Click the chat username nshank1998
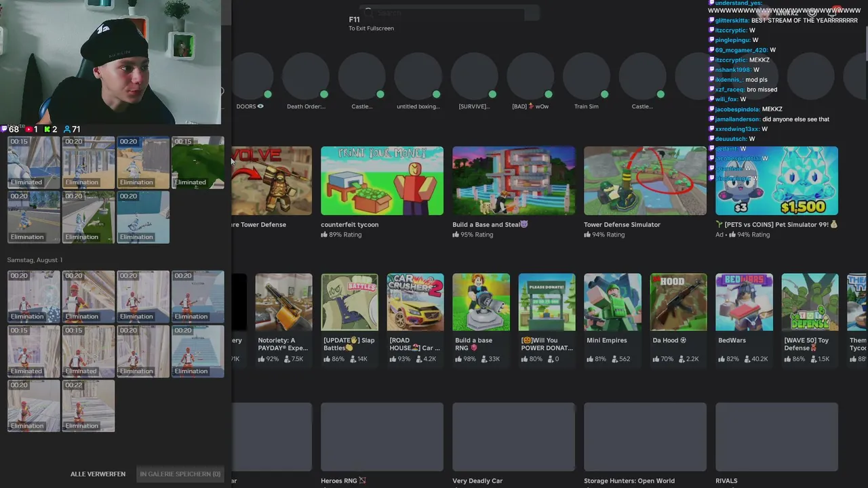 click(732, 70)
